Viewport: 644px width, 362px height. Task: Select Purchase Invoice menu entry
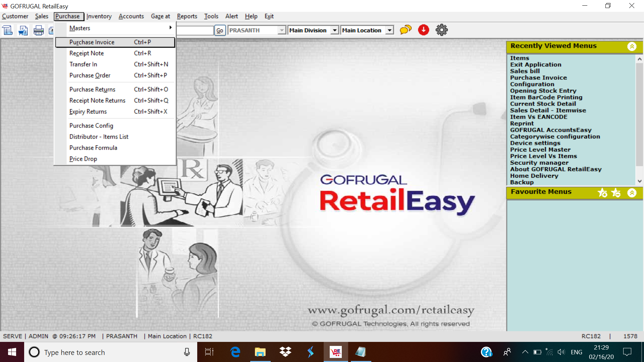(x=92, y=42)
